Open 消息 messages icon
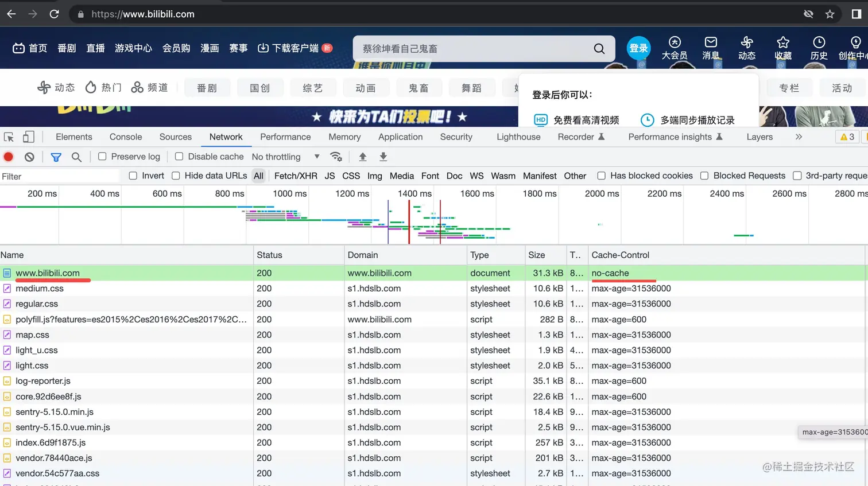This screenshot has width=868, height=486. [x=711, y=48]
